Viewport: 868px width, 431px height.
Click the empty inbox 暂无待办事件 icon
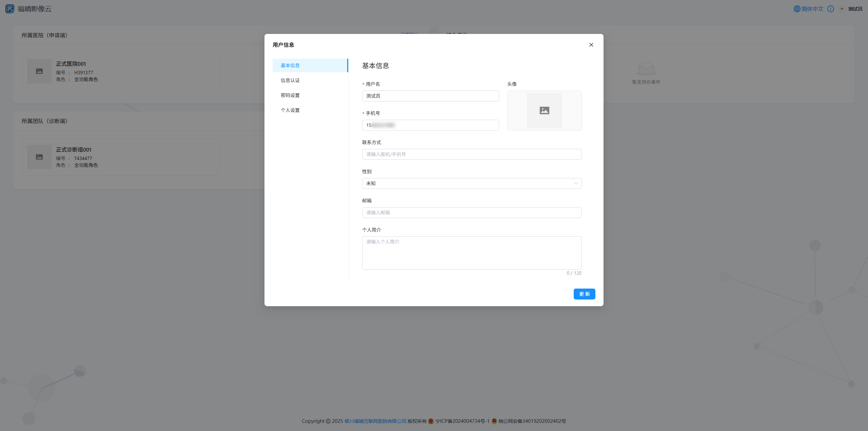click(x=646, y=68)
